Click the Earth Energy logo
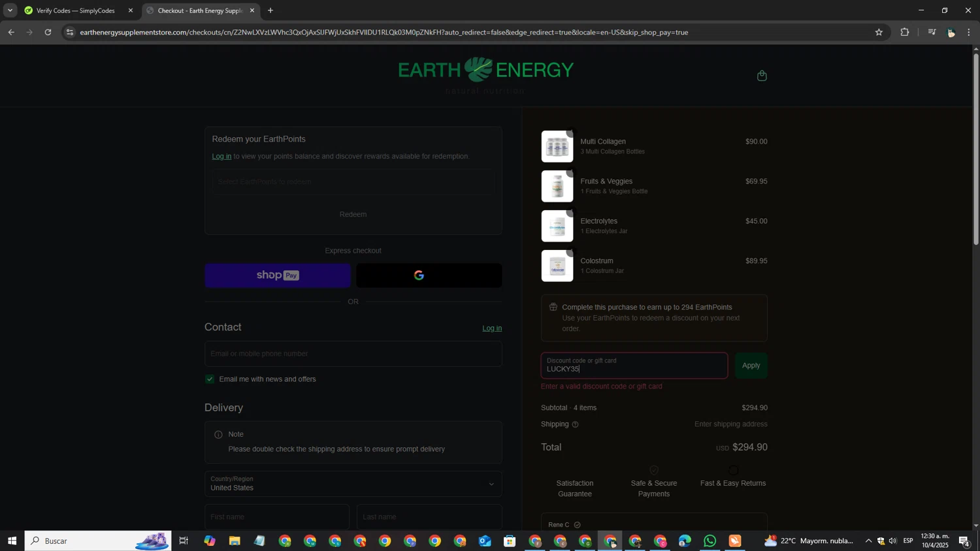The width and height of the screenshot is (980, 551). (x=486, y=74)
